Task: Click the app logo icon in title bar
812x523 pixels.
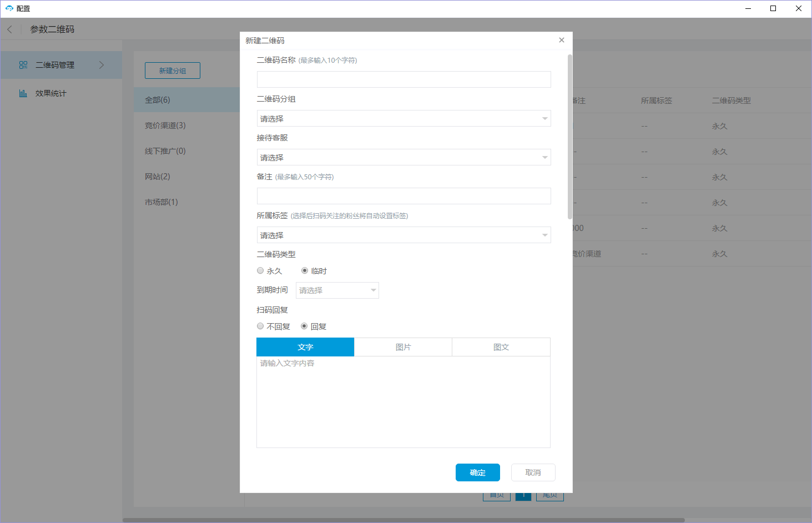Action: pyautogui.click(x=9, y=8)
